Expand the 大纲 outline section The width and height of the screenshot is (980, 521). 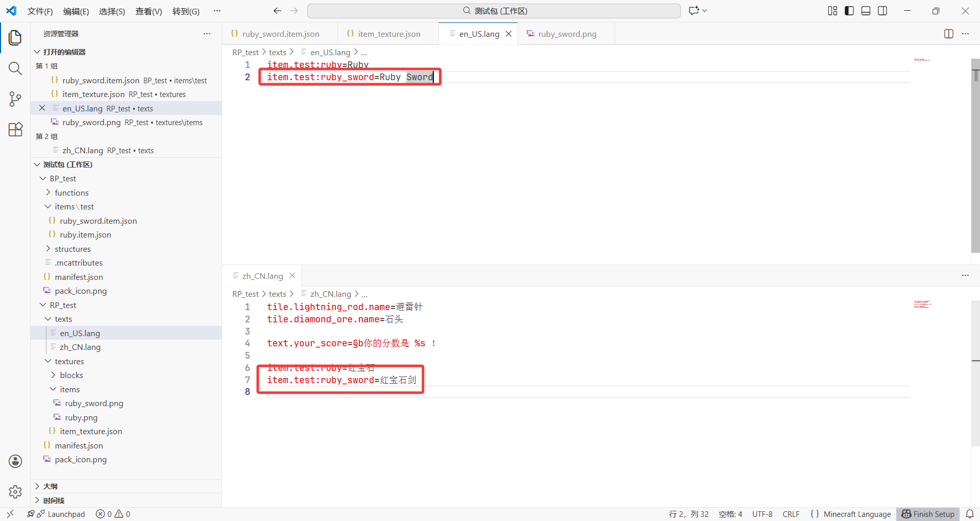50,486
